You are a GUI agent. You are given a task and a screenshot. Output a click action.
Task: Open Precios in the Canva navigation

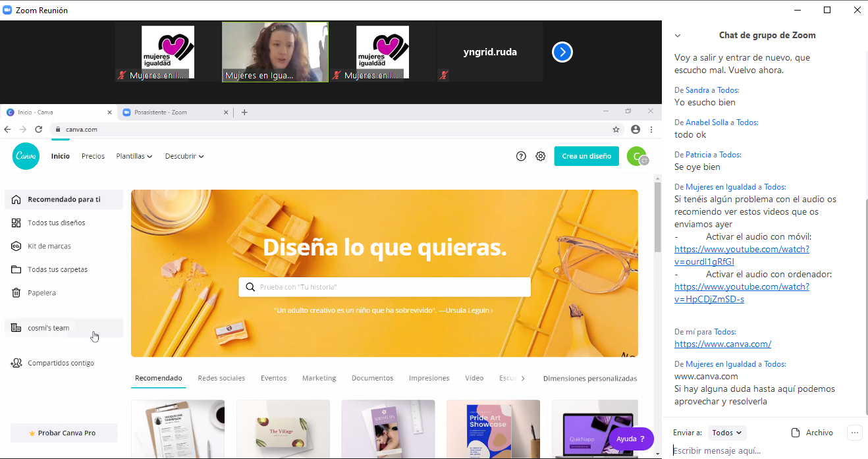[94, 156]
